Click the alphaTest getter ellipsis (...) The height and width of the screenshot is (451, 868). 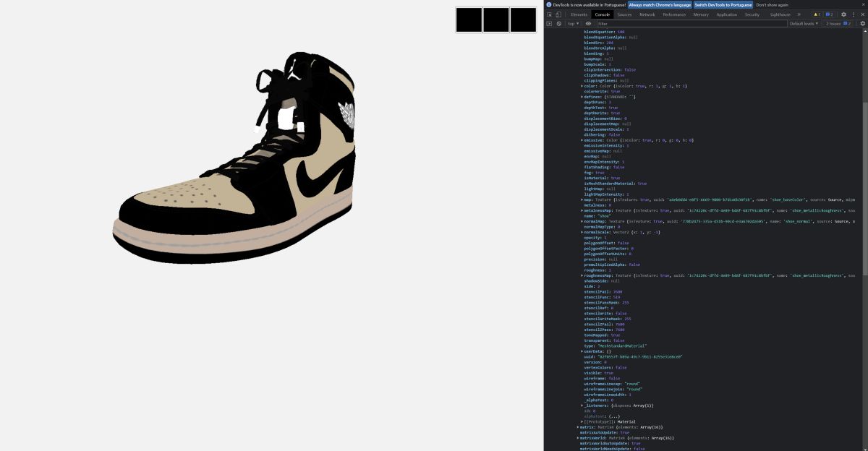click(x=614, y=416)
